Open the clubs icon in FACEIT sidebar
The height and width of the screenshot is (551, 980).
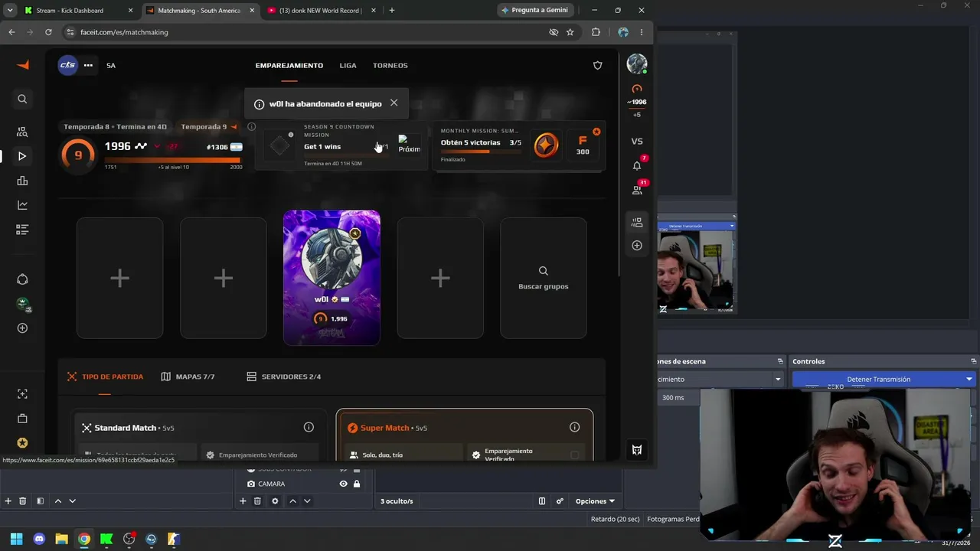22,279
